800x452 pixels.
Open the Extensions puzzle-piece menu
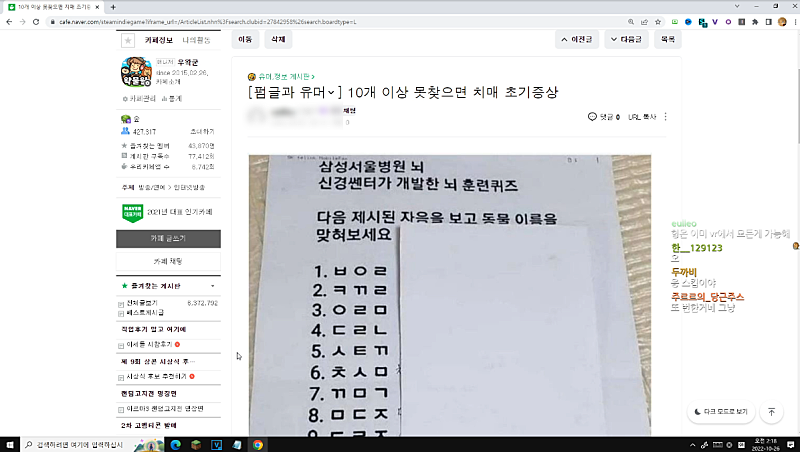755,22
